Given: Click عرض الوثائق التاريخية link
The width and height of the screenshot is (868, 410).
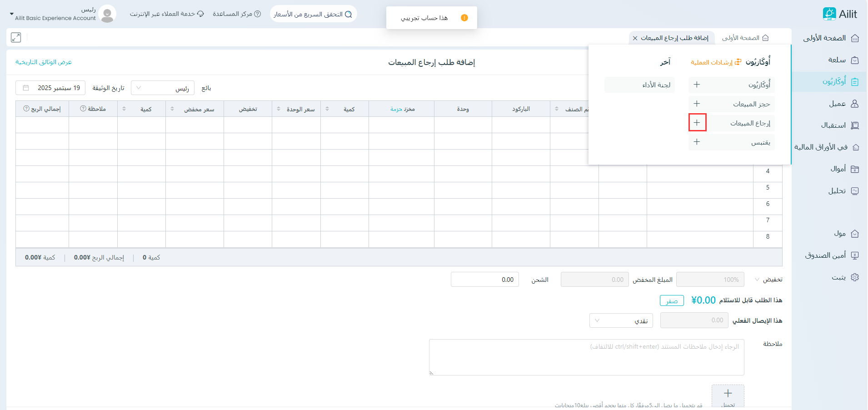Looking at the screenshot, I should 44,62.
